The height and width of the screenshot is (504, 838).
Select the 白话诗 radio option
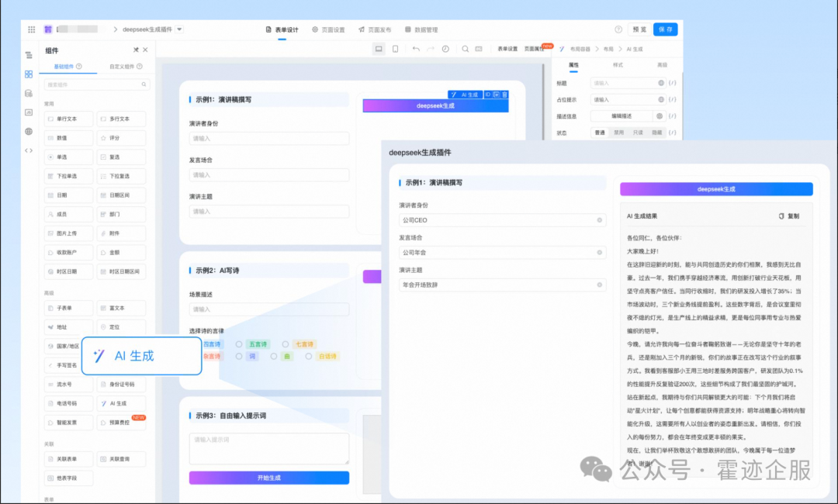(308, 356)
